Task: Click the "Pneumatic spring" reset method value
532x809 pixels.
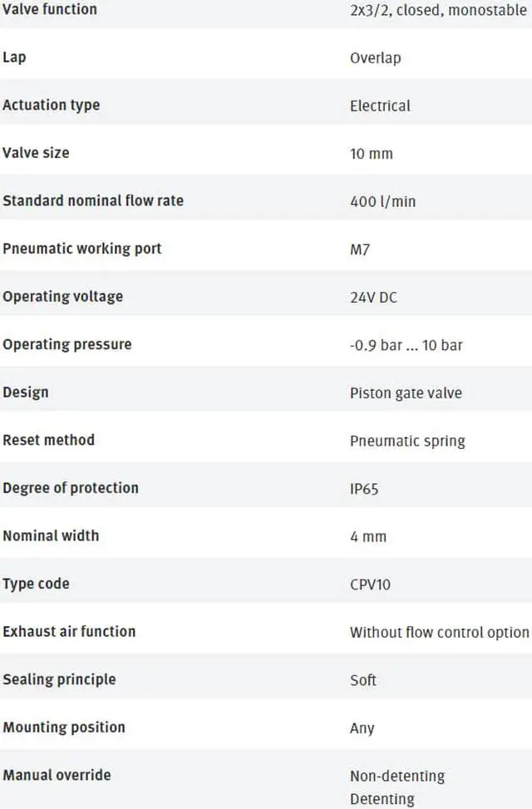Action: click(x=407, y=441)
